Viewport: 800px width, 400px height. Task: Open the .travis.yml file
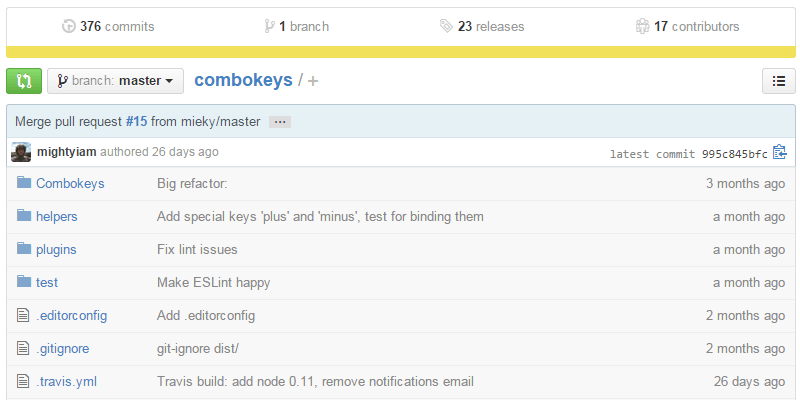66,382
